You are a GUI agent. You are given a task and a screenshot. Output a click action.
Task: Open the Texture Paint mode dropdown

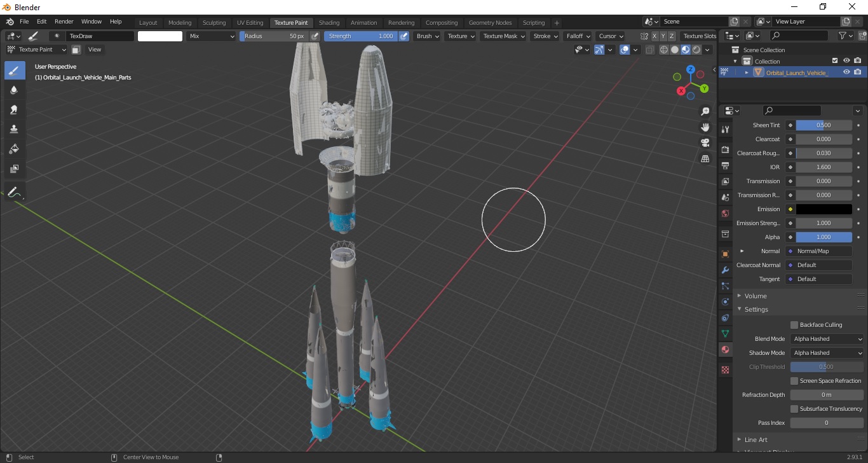[x=36, y=50]
